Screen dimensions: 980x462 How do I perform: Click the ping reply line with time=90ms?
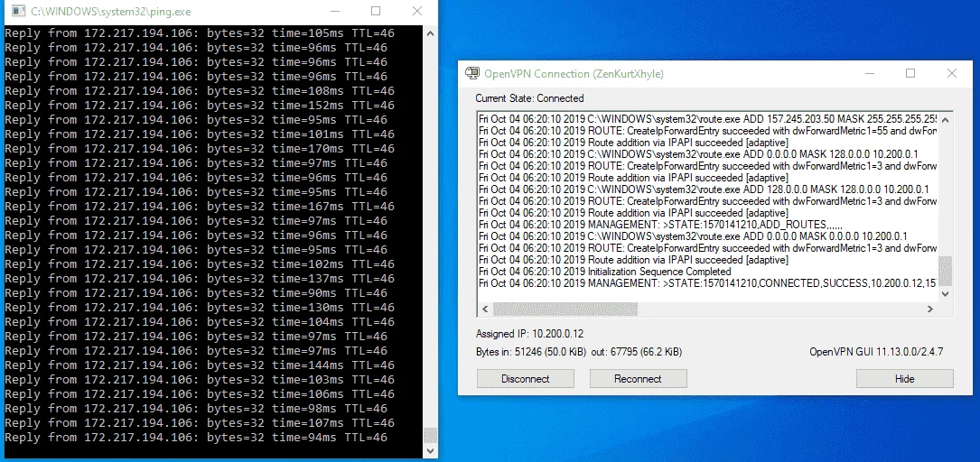196,292
